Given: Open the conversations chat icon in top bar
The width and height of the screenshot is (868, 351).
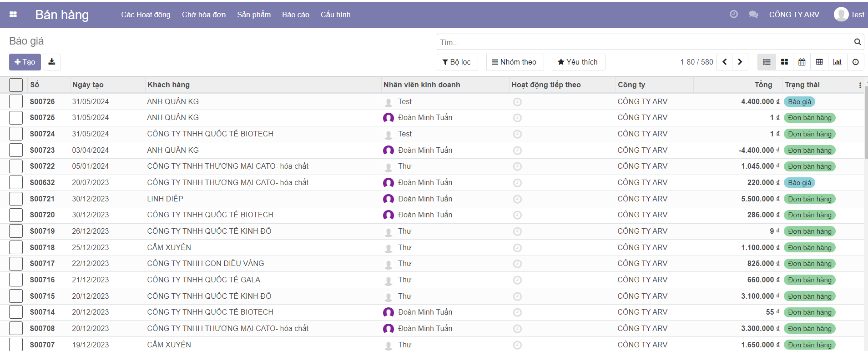Looking at the screenshot, I should pyautogui.click(x=753, y=15).
